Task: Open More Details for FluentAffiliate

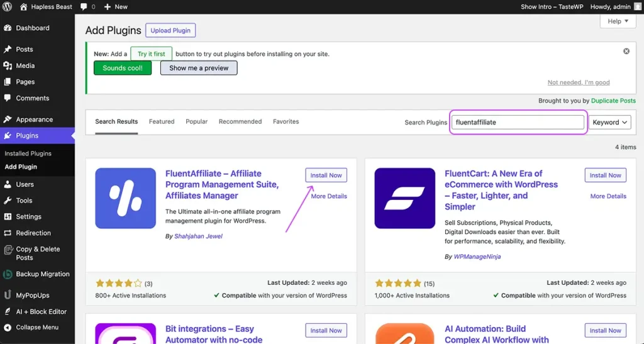Action: (329, 196)
